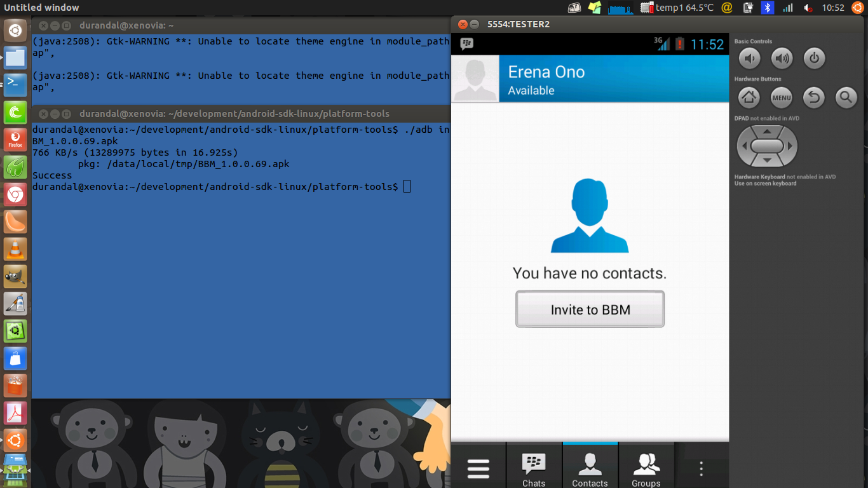Tap the Erena Ono name header
This screenshot has width=868, height=488.
[x=546, y=72]
